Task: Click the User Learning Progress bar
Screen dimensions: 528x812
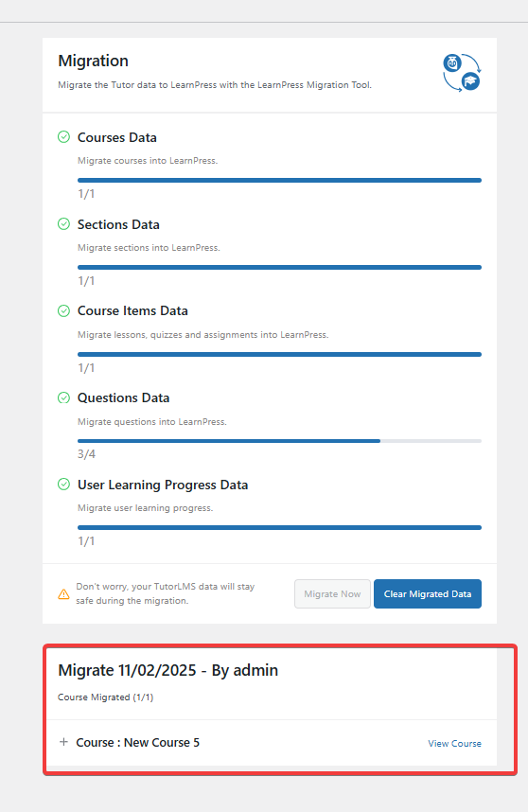Action: point(279,528)
